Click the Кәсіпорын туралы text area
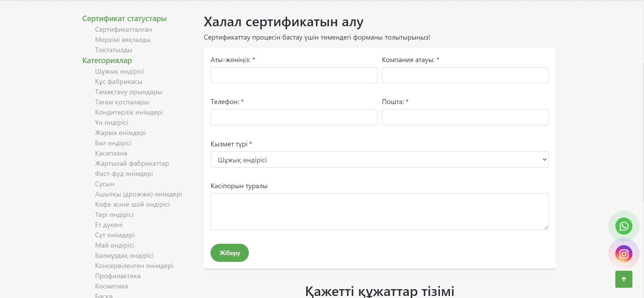 (x=379, y=212)
